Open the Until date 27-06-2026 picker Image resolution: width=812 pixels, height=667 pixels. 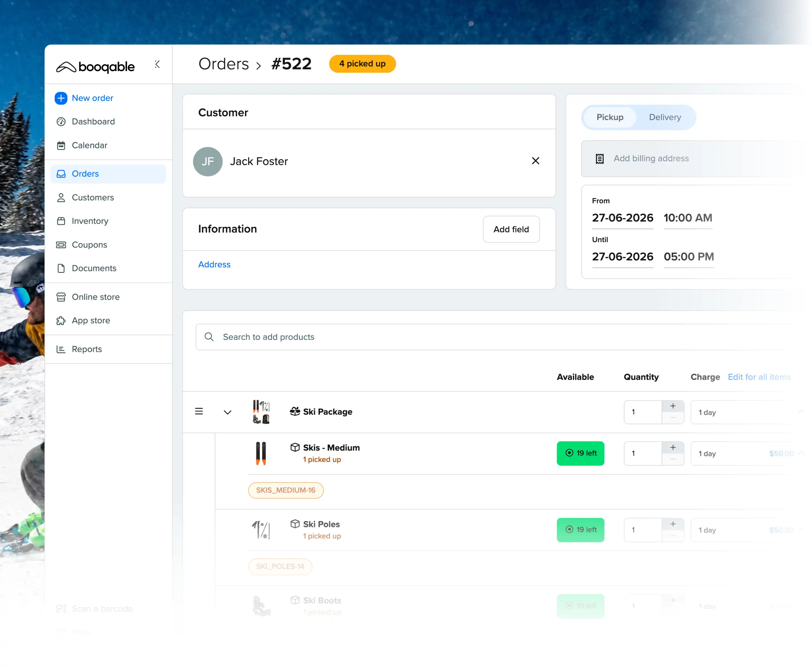(x=622, y=257)
